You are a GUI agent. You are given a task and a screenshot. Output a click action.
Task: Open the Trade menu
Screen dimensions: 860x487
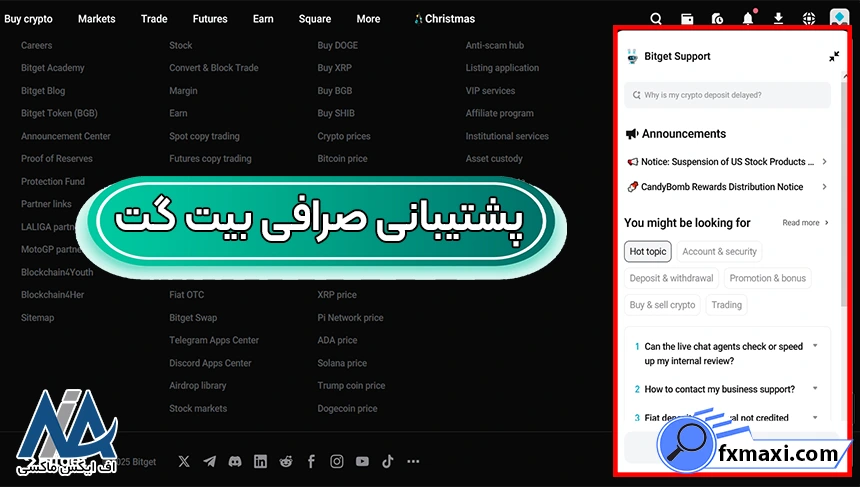click(154, 19)
